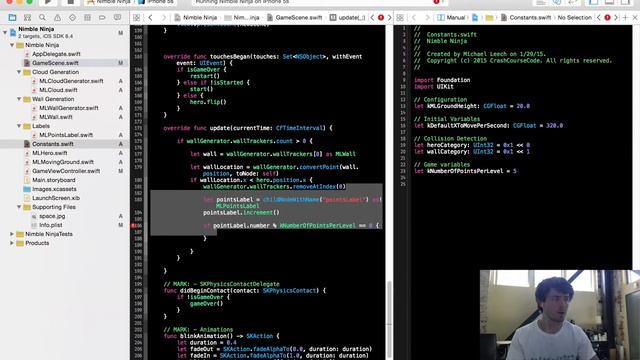Click the red error badge in GameScene jump bar
This screenshot has height=360, width=640.
[381, 18]
